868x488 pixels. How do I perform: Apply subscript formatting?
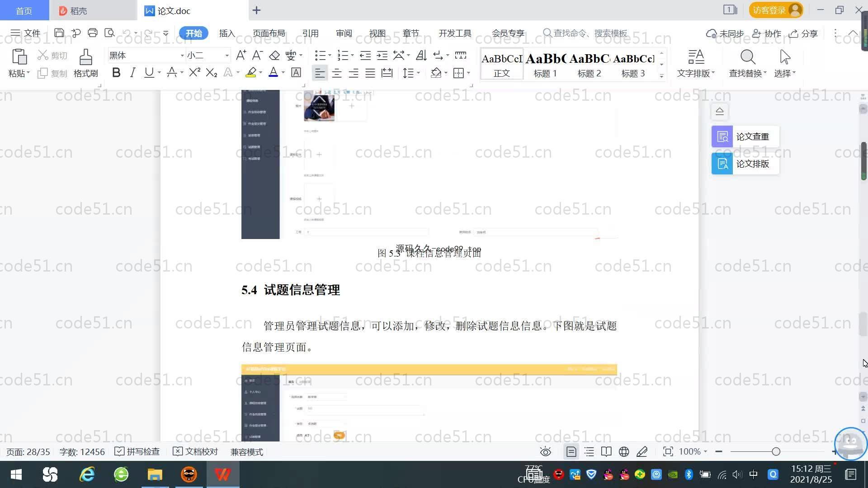(x=212, y=73)
